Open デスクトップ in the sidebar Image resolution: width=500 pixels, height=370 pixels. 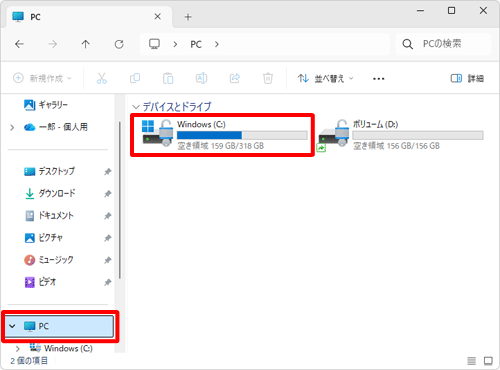click(49, 171)
